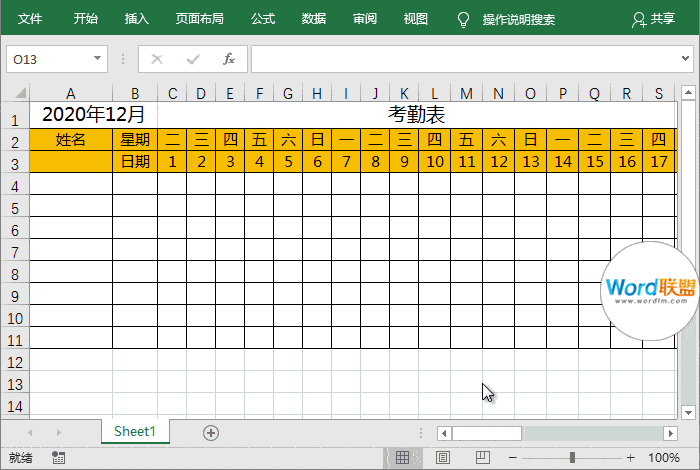Click the 六 weekday cell in column N
This screenshot has width=700, height=470.
498,140
